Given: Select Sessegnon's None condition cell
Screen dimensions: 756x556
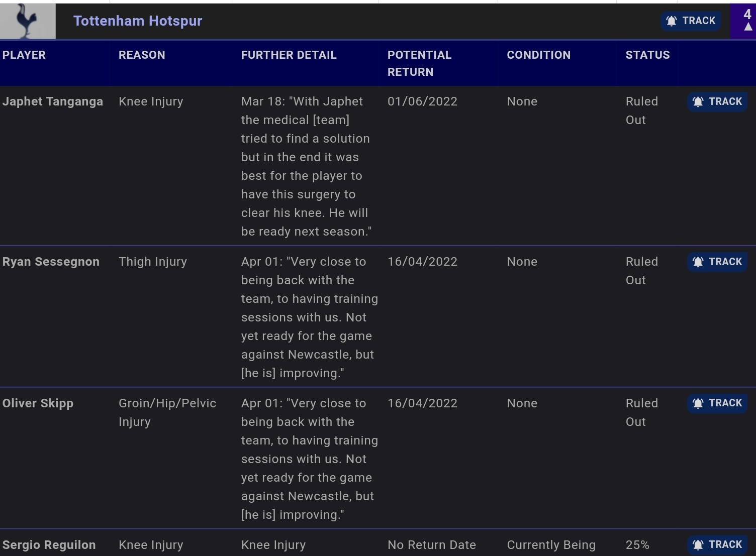Looking at the screenshot, I should point(522,262).
